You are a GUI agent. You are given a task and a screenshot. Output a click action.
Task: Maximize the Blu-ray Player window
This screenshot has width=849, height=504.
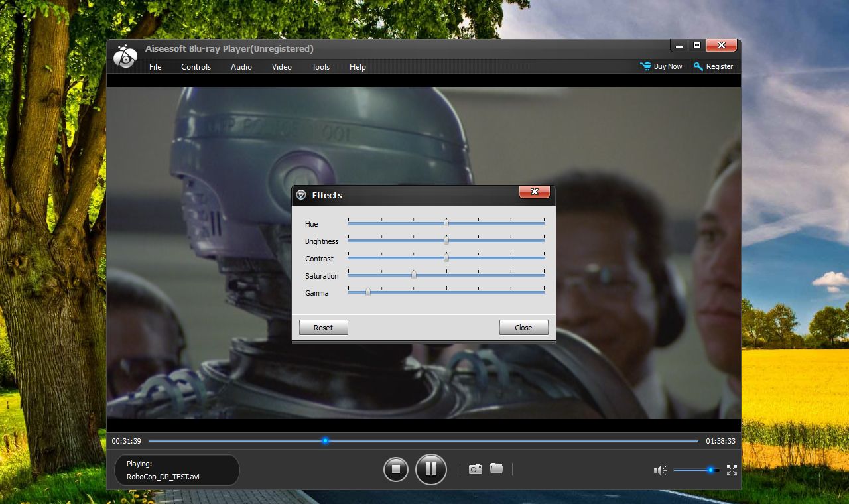point(696,46)
